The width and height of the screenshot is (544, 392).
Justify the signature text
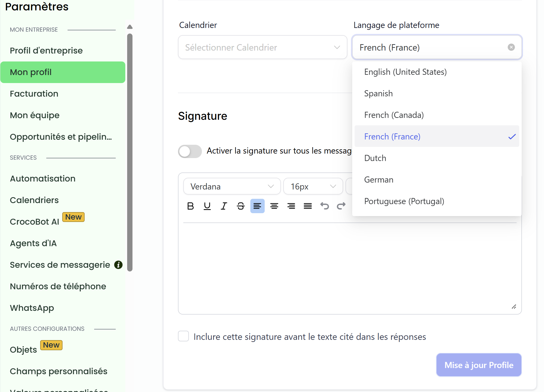pos(308,206)
